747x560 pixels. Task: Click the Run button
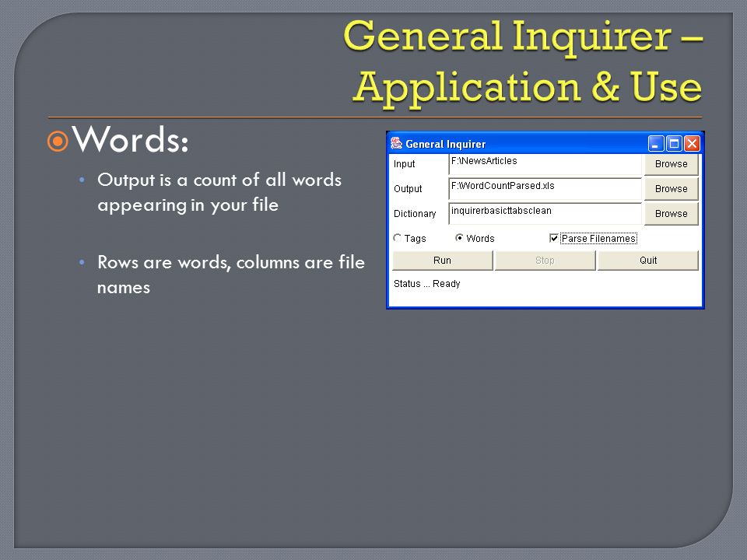tap(442, 261)
